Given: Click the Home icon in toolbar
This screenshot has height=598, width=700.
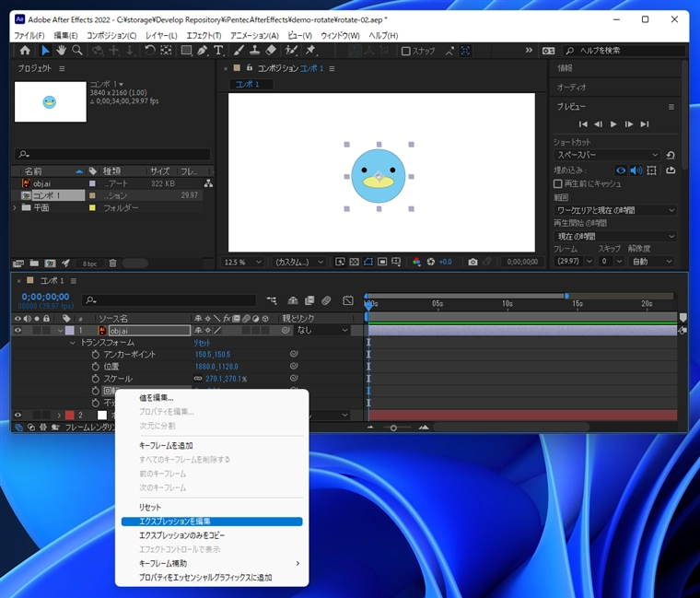Looking at the screenshot, I should (25, 51).
